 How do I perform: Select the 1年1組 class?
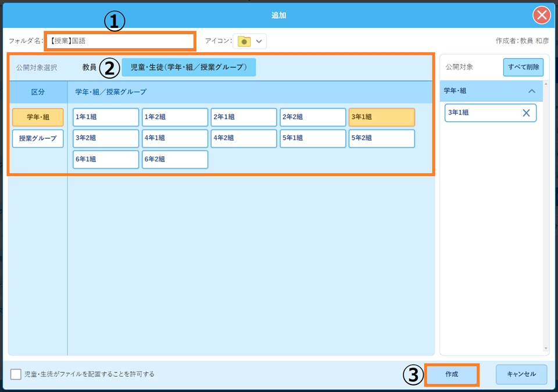click(106, 117)
